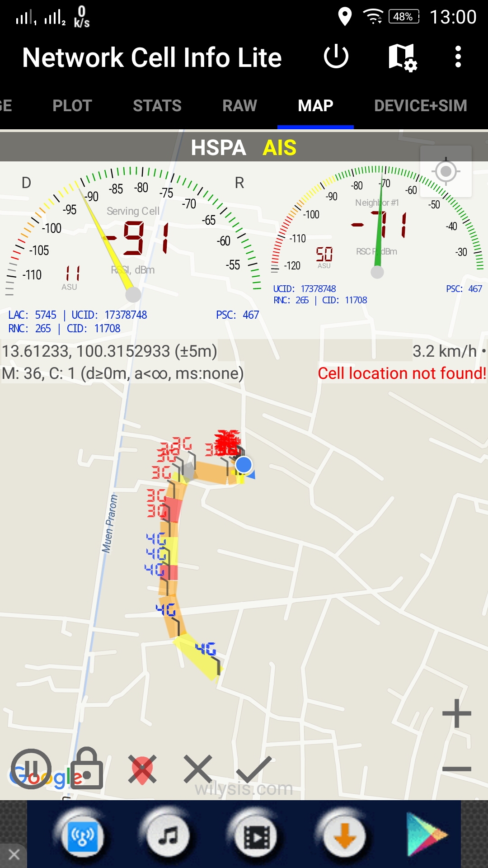Center map on my location
The width and height of the screenshot is (488, 868).
(x=446, y=171)
